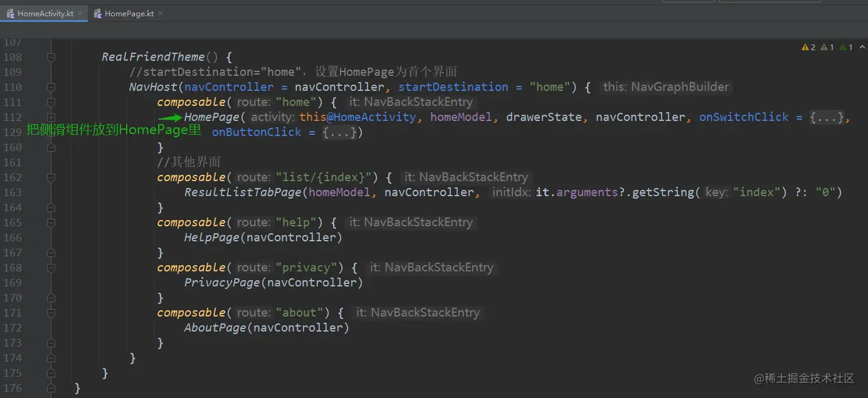Click line number 172 in the gutter
Screen dimensions: 868x398
click(12, 328)
